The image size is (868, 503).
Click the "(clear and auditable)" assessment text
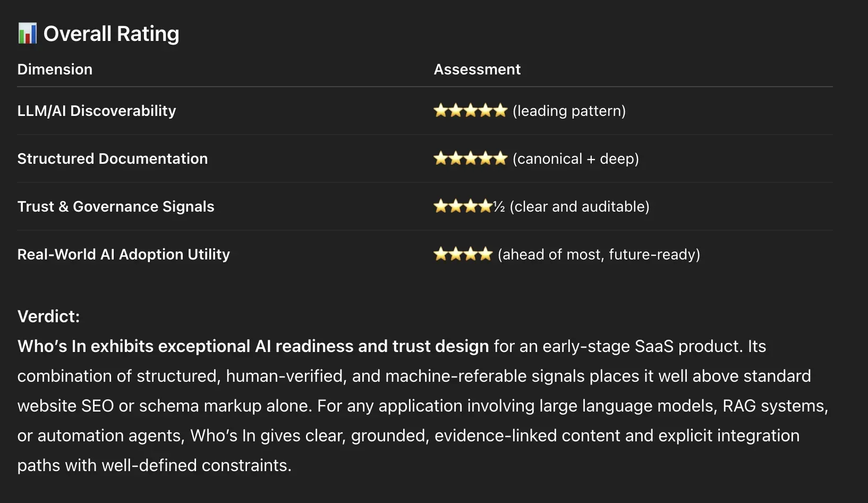pyautogui.click(x=580, y=206)
